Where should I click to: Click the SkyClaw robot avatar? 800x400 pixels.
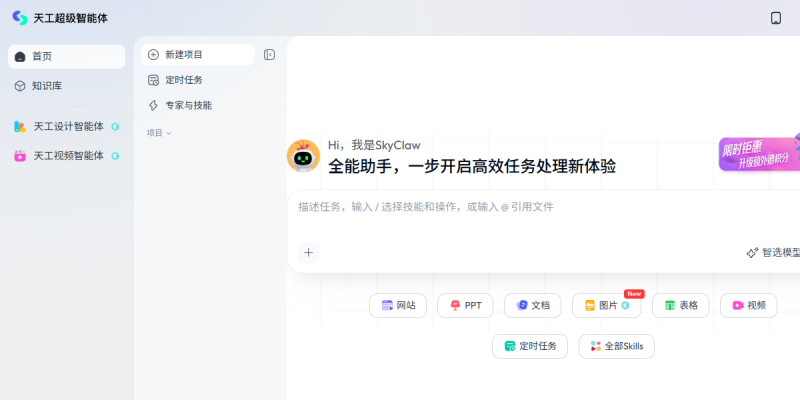point(303,156)
